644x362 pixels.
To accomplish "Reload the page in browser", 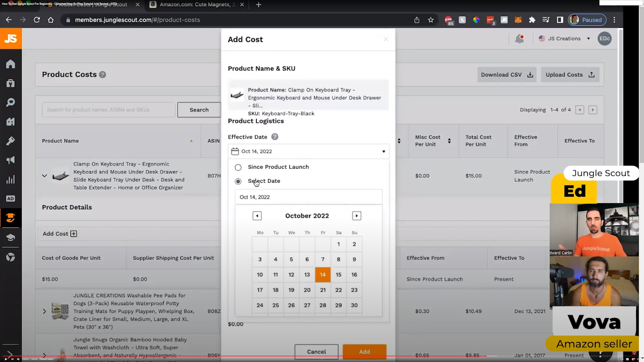I will pos(37,20).
